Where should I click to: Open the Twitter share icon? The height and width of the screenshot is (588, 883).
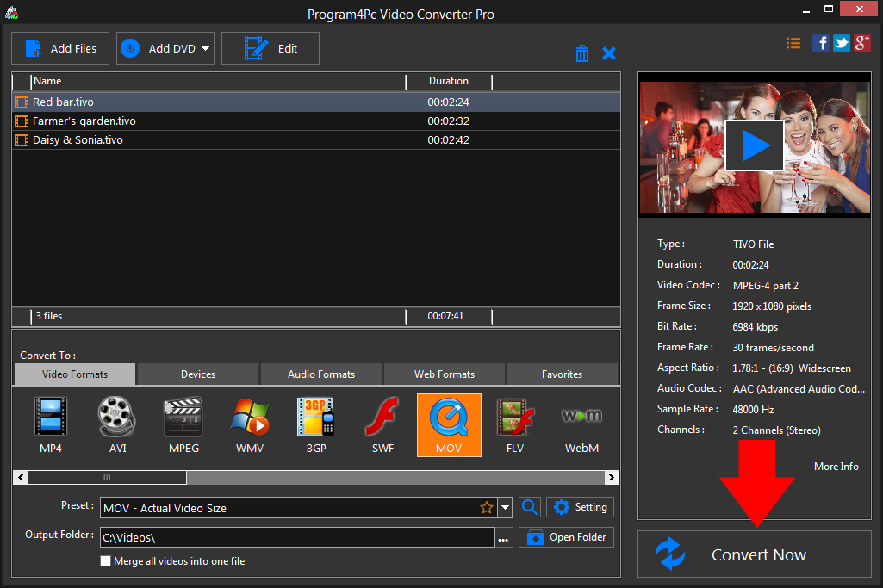tap(842, 43)
